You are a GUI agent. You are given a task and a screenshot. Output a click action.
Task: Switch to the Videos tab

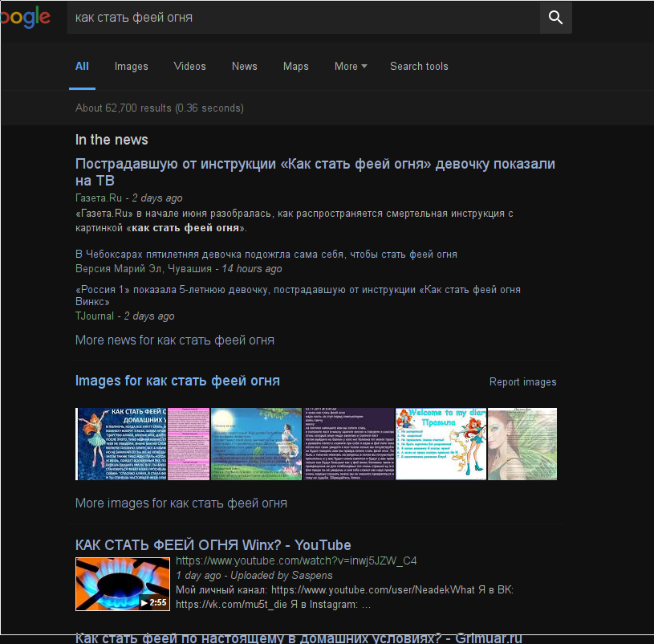189,67
